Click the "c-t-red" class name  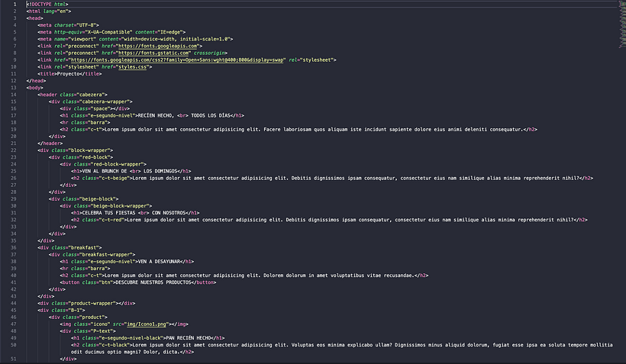click(111, 220)
